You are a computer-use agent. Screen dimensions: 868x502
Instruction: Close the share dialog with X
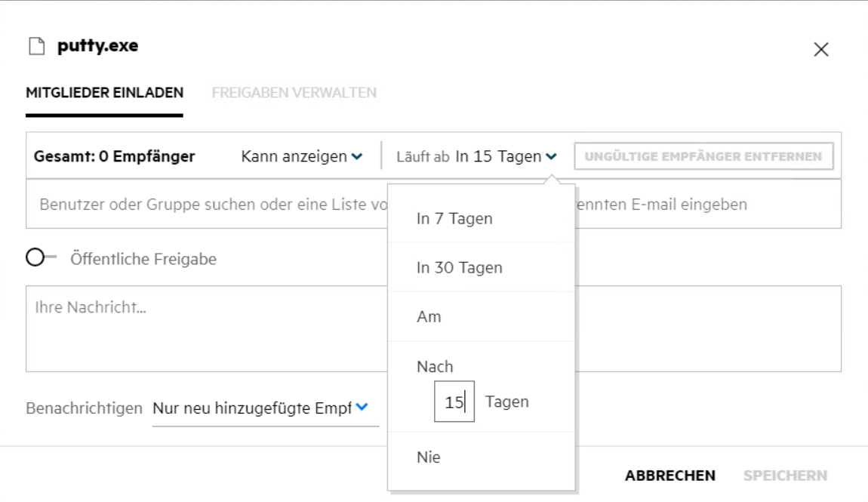[x=820, y=50]
